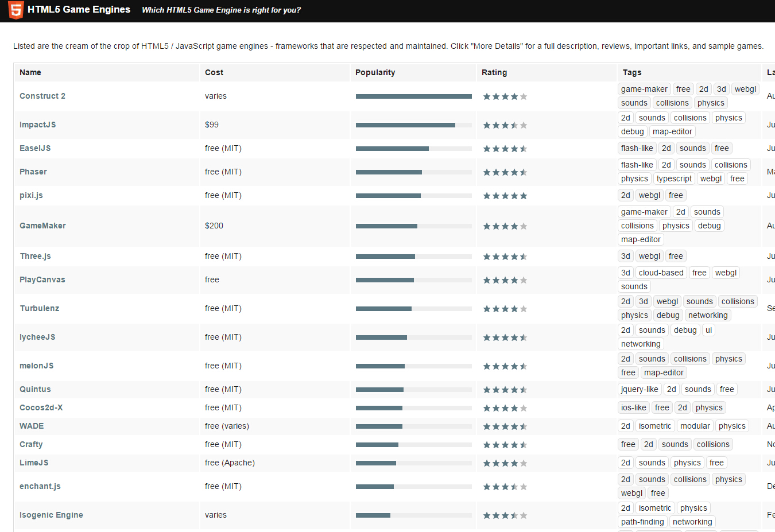The width and height of the screenshot is (775, 532).
Task: Open the lycheeJS engine link
Action: click(x=37, y=337)
